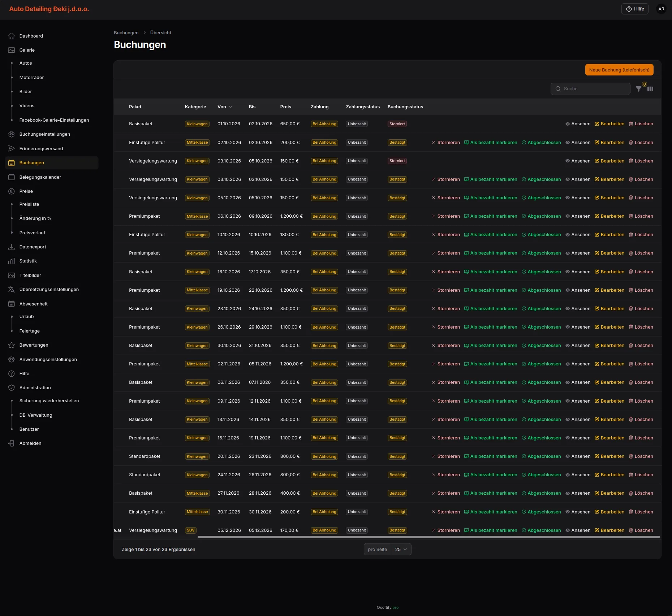This screenshot has height=616, width=672.
Task: Click Ansehen for 01.10.2026 Basispaket
Action: click(578, 124)
